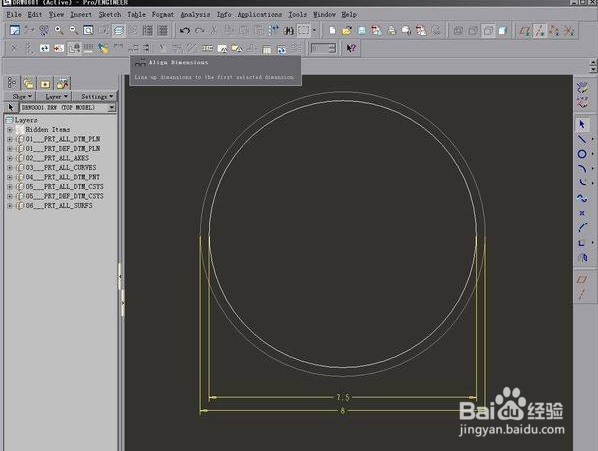Select the arrow pick tool in sketch toolbar

pyautogui.click(x=582, y=125)
